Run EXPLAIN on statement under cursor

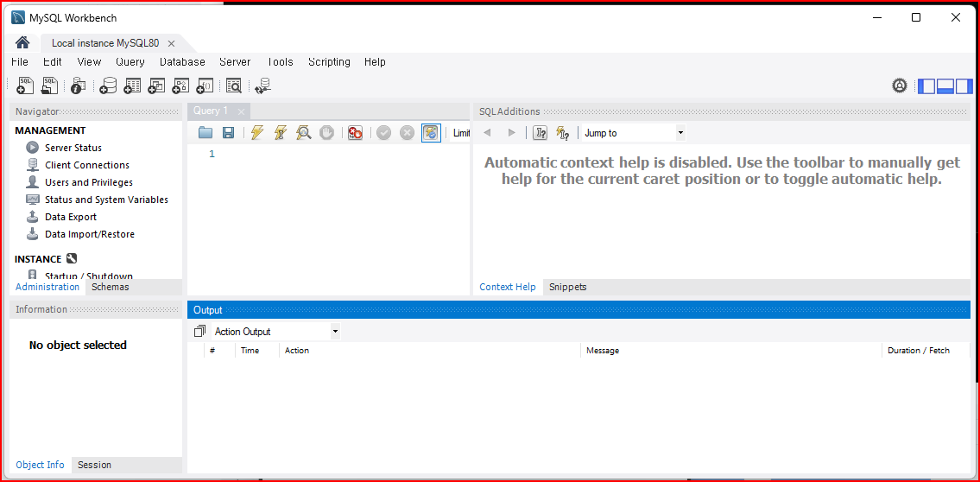pyautogui.click(x=304, y=132)
